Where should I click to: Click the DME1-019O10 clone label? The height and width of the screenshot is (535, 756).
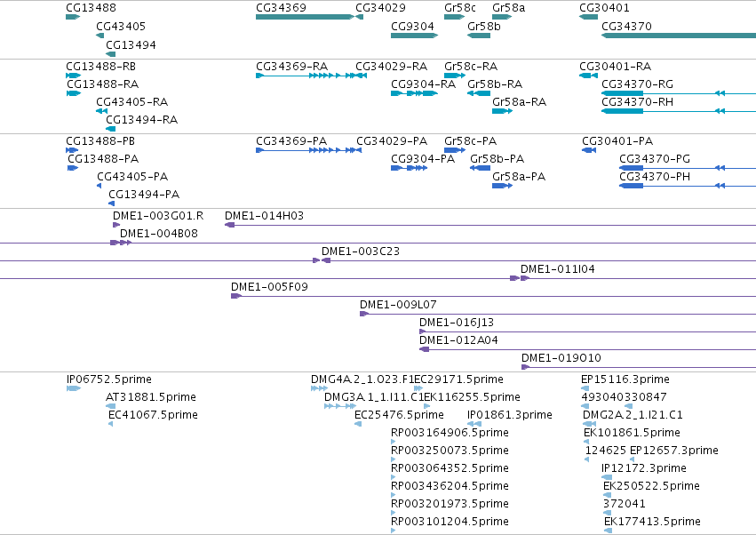point(561,358)
